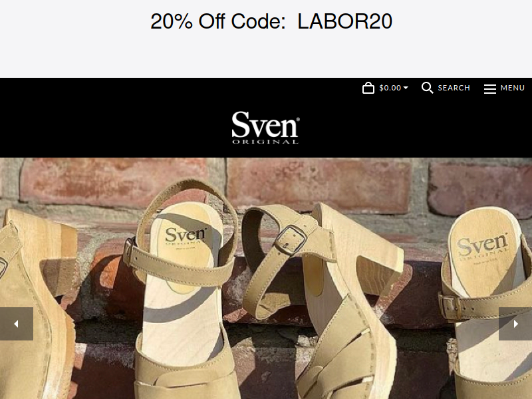Click the Sven insole logo on right sandal
This screenshot has width=532, height=399.
[482, 245]
